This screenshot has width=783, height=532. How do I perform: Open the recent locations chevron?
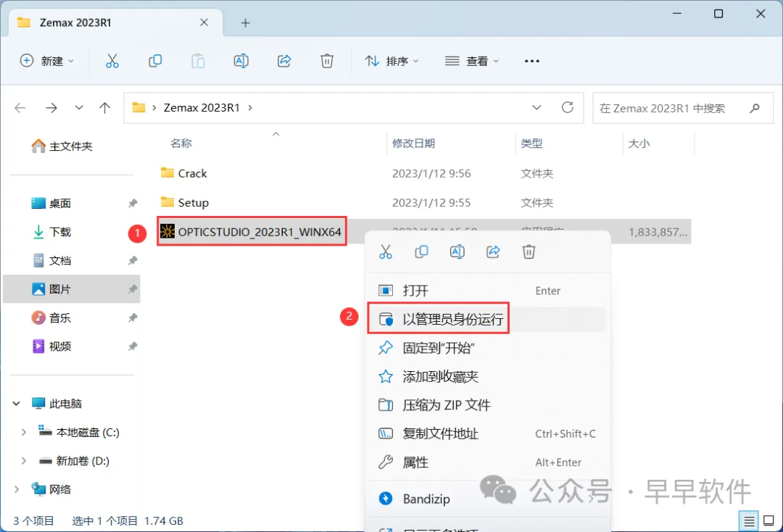click(x=79, y=108)
